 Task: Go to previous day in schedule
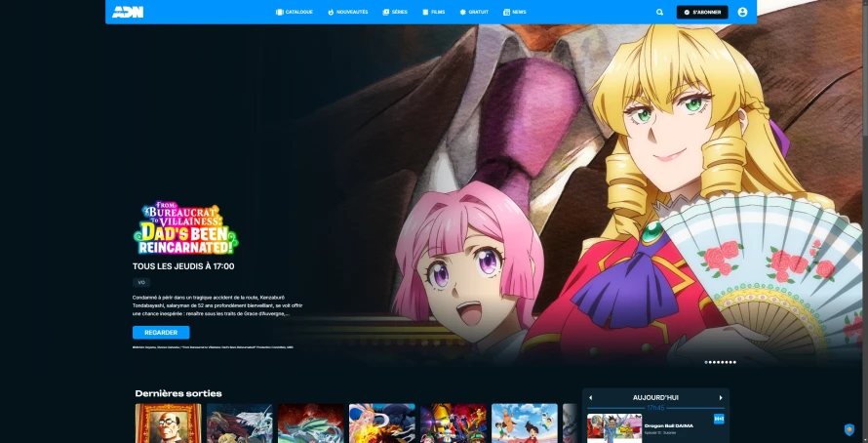[590, 397]
